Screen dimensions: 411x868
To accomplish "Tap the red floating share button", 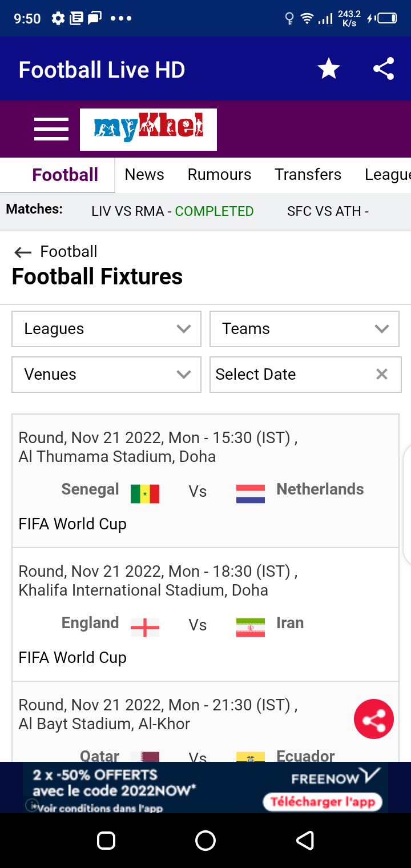I will [374, 719].
